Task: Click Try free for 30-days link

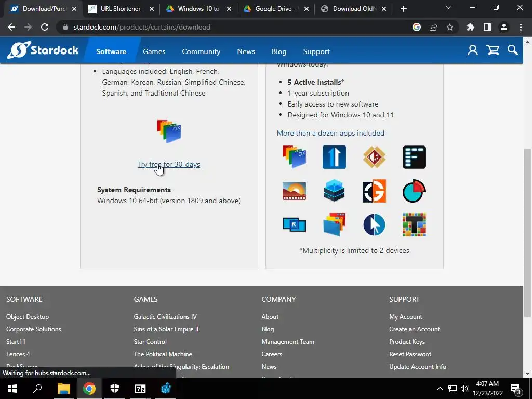Action: tap(169, 164)
